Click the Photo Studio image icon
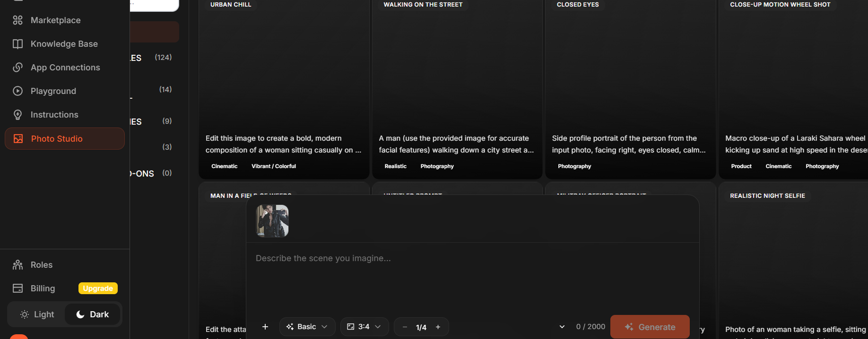 click(18, 138)
